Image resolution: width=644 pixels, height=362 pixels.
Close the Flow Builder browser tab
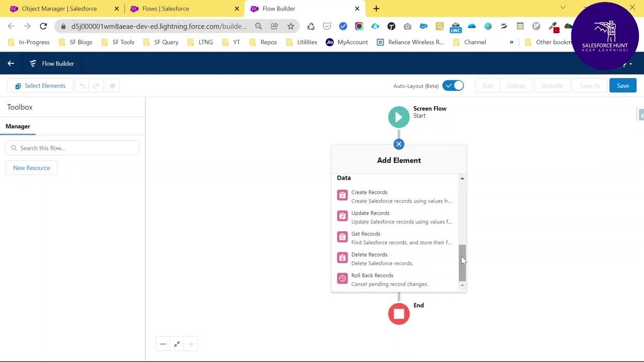point(357,9)
